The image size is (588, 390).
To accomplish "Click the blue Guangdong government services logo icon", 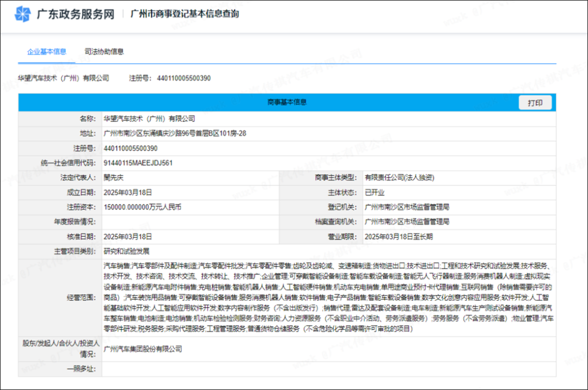I will [x=23, y=14].
